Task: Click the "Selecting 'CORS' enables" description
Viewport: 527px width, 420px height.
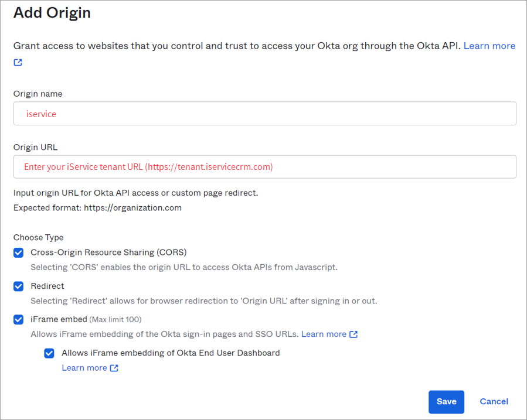Action: tap(184, 267)
